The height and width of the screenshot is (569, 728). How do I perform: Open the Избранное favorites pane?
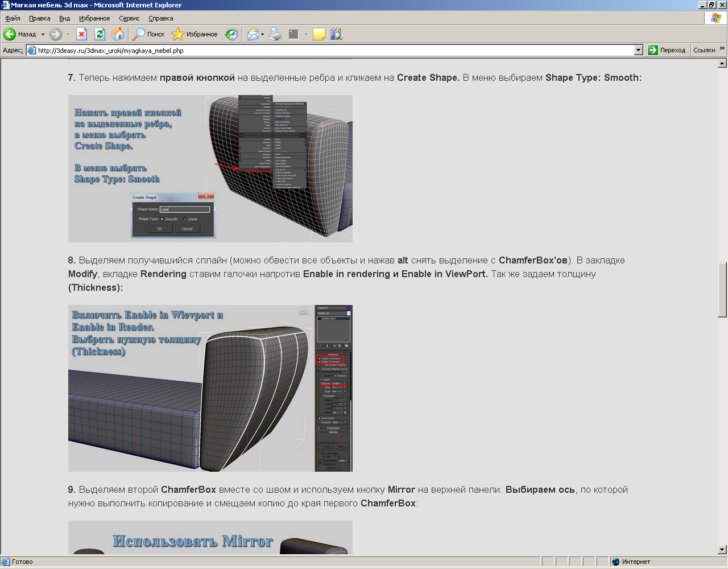coord(195,34)
